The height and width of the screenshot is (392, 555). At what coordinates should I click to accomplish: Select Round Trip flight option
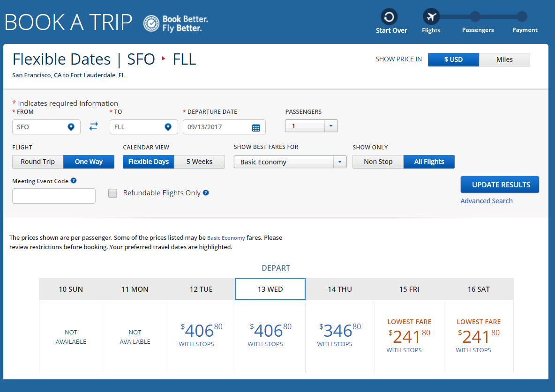[x=37, y=162]
